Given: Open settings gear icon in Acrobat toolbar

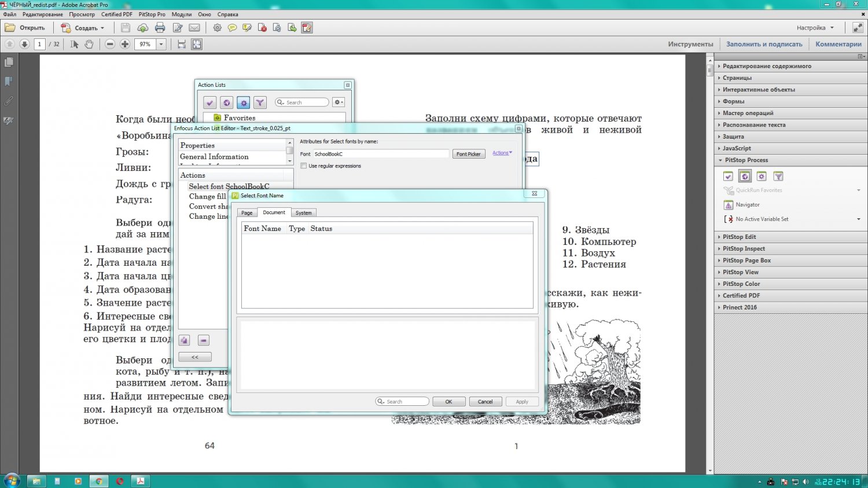Looking at the screenshot, I should [218, 28].
